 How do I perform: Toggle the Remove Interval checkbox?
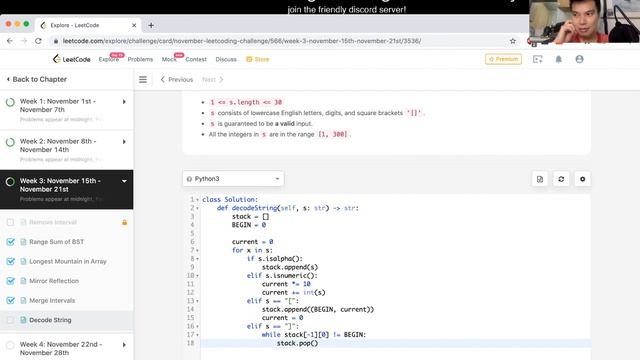(x=10, y=222)
